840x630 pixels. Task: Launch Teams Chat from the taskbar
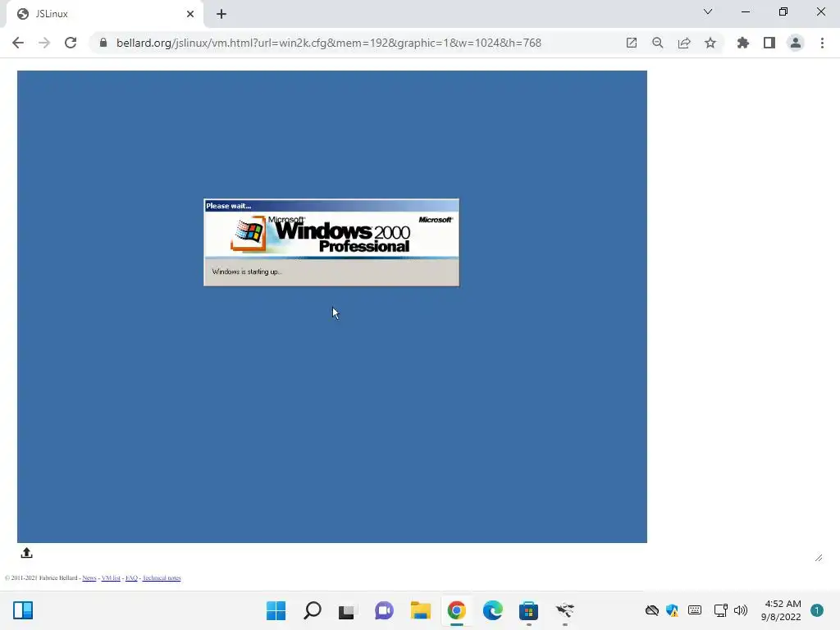384,610
